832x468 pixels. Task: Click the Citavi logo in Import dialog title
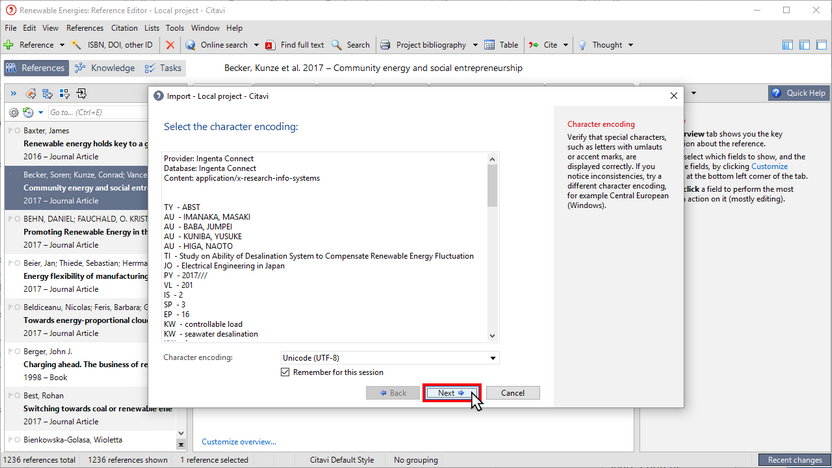(x=158, y=96)
